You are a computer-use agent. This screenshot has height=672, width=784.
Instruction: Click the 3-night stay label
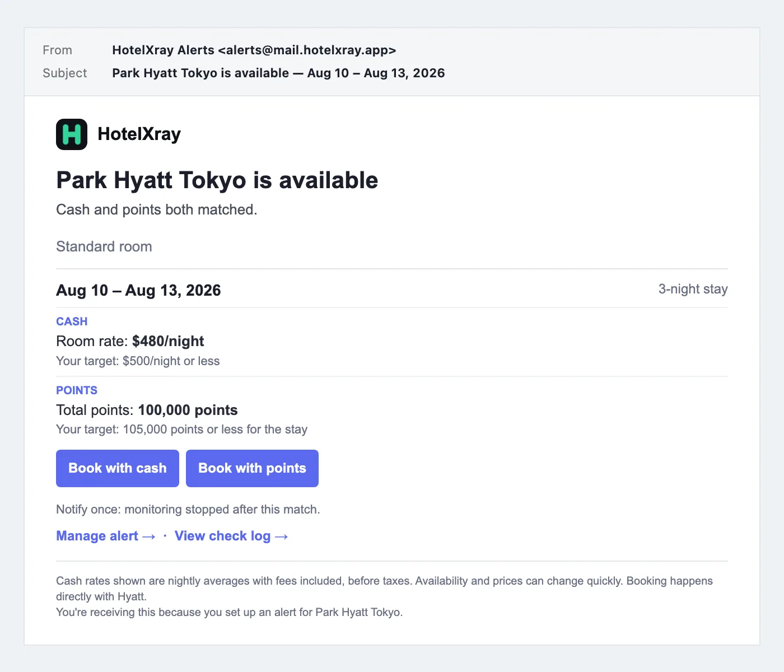pos(693,289)
